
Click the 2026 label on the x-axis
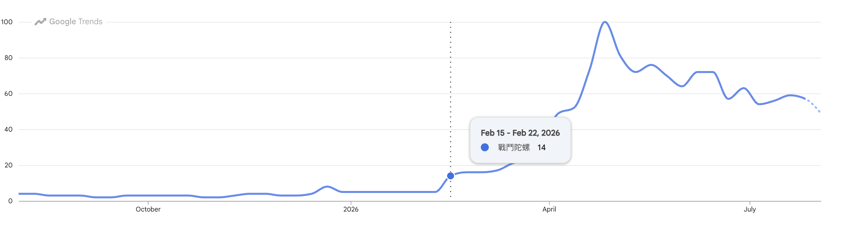[x=351, y=209]
